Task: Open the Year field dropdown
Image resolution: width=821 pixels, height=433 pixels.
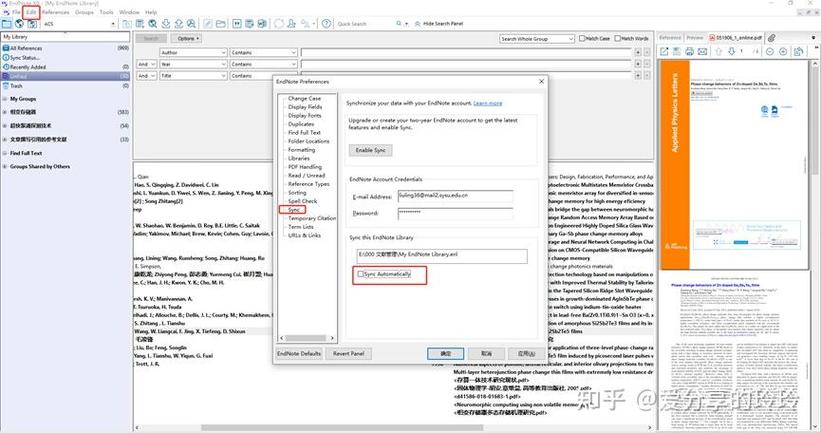Action: [193, 64]
